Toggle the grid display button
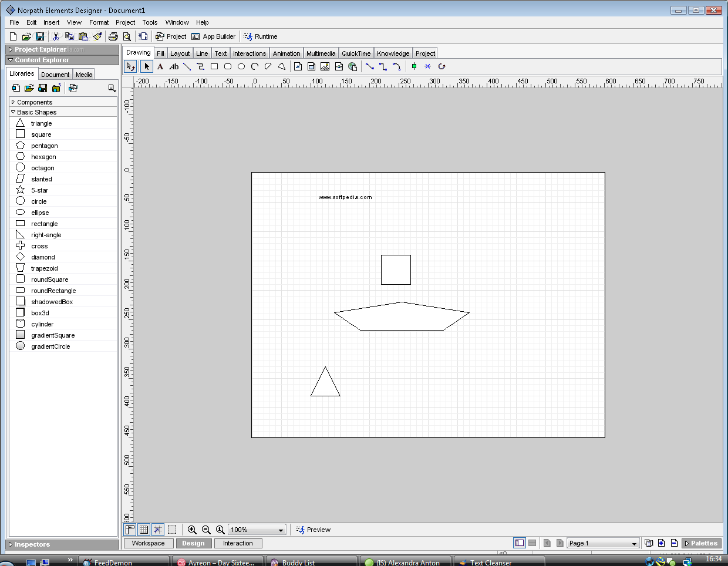This screenshot has width=728, height=566. pos(144,530)
